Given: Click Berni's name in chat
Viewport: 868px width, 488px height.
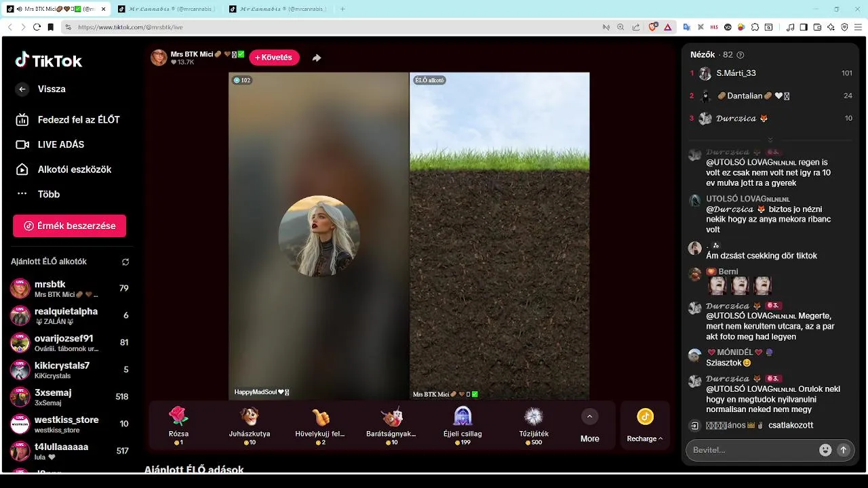Looking at the screenshot, I should point(728,272).
